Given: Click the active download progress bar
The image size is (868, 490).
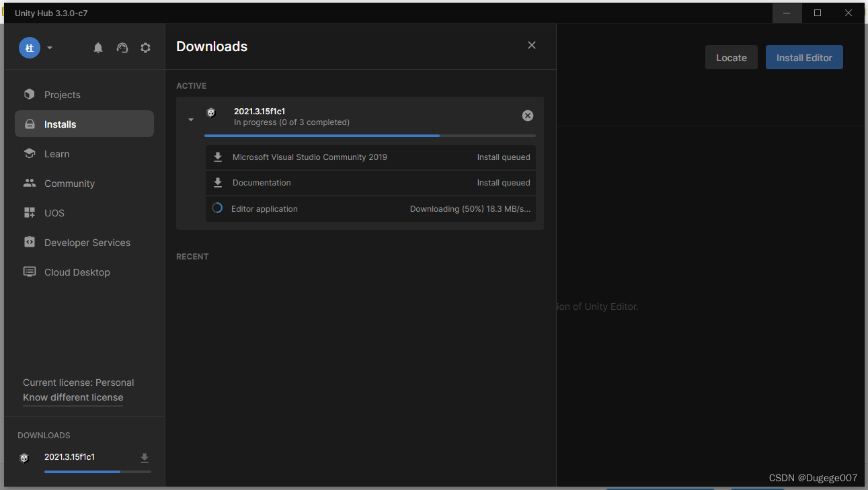Looking at the screenshot, I should pyautogui.click(x=370, y=136).
